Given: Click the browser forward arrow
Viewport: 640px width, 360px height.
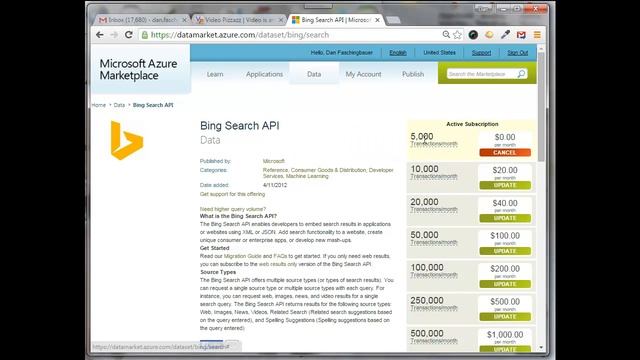Looking at the screenshot, I should click(114, 35).
